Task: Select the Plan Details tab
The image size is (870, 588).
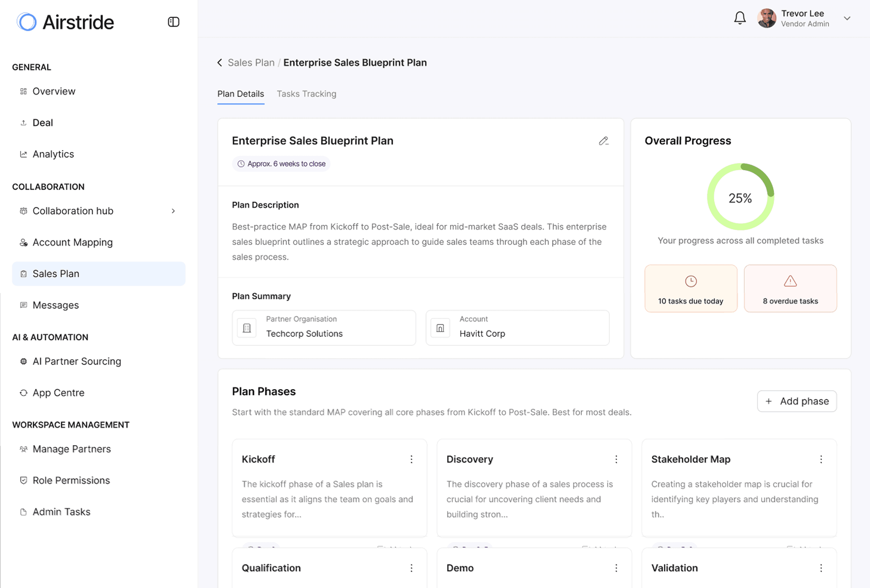Action: (x=241, y=94)
